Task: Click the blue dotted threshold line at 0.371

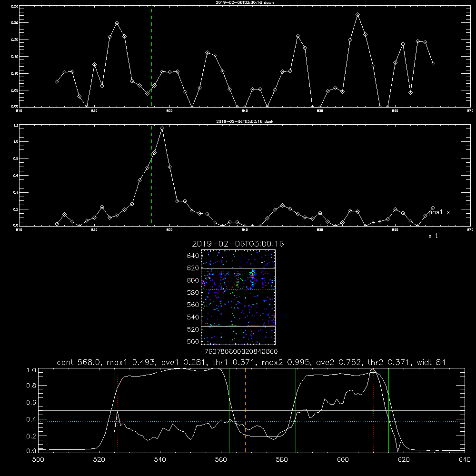Action: pos(251,421)
